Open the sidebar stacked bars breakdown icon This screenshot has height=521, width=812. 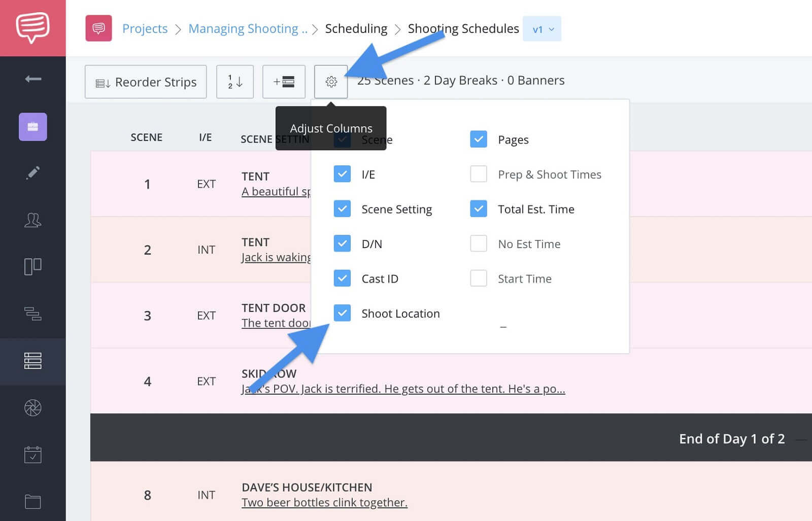pyautogui.click(x=33, y=314)
